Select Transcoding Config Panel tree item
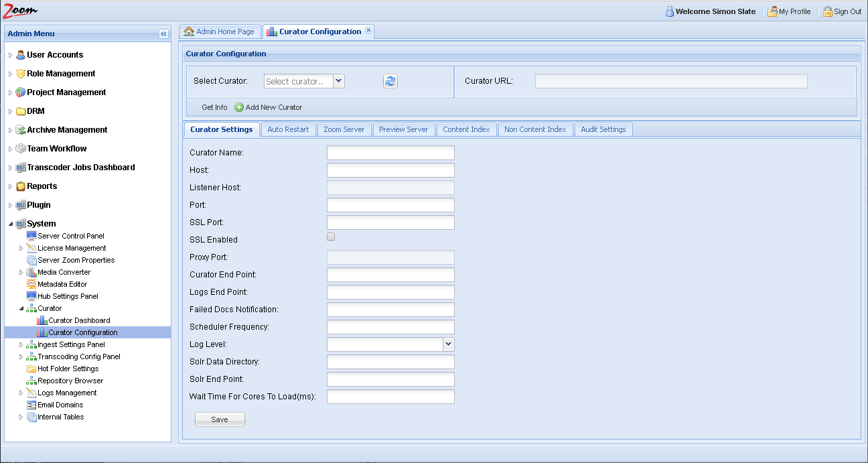This screenshot has height=463, width=868. tap(79, 356)
